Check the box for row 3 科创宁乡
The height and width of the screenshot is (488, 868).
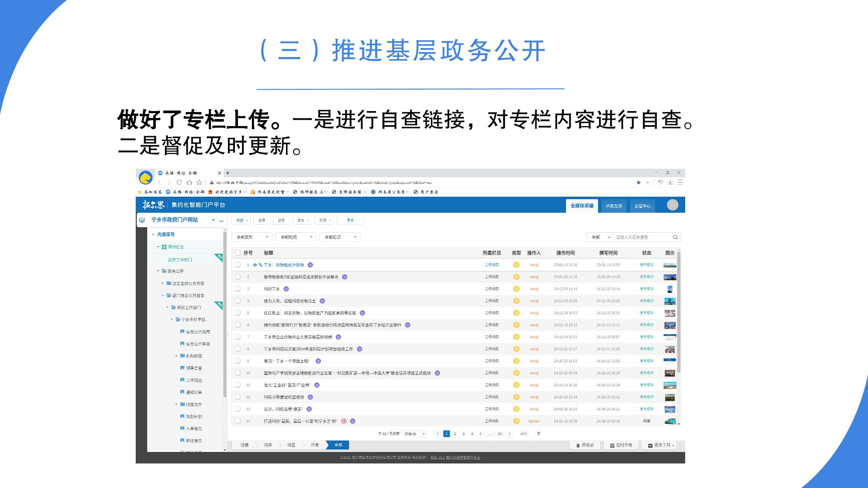(238, 289)
